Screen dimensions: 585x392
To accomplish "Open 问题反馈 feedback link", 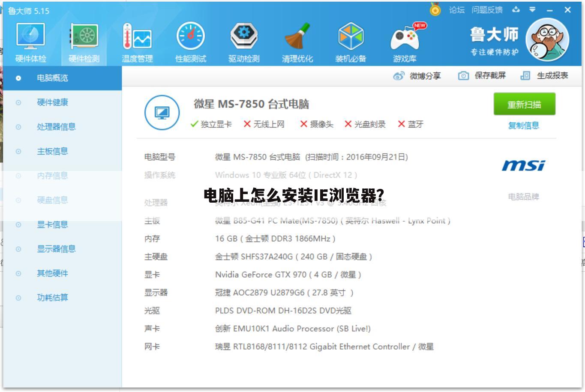I will coord(487,10).
